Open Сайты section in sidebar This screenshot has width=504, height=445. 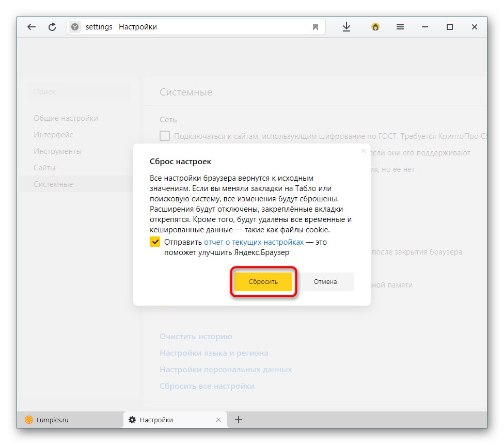tap(44, 168)
